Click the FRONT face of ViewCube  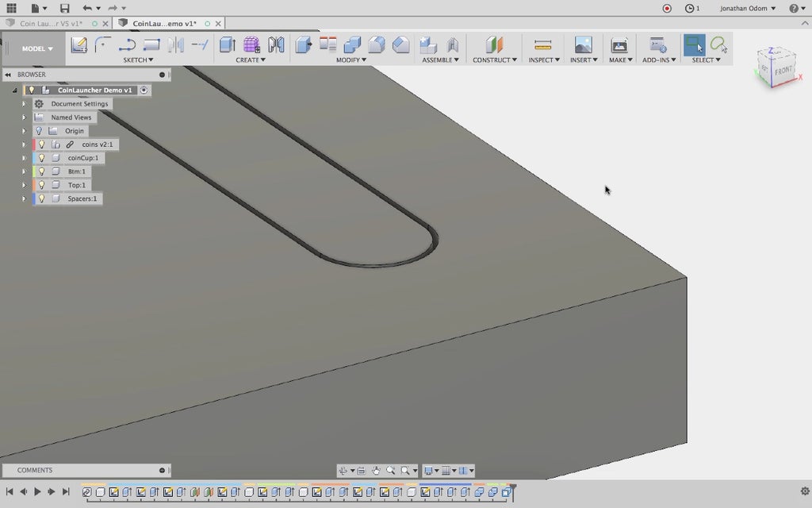point(783,71)
